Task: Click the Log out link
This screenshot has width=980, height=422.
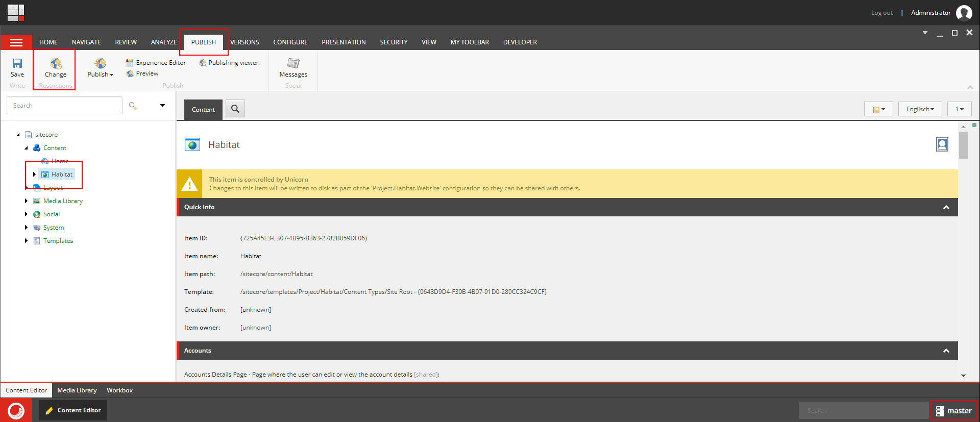Action: 881,13
